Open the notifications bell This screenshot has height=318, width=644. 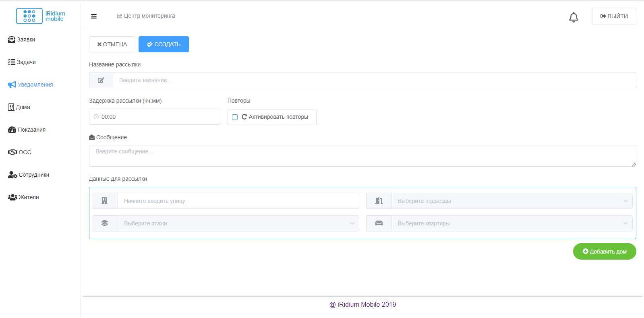pyautogui.click(x=574, y=17)
